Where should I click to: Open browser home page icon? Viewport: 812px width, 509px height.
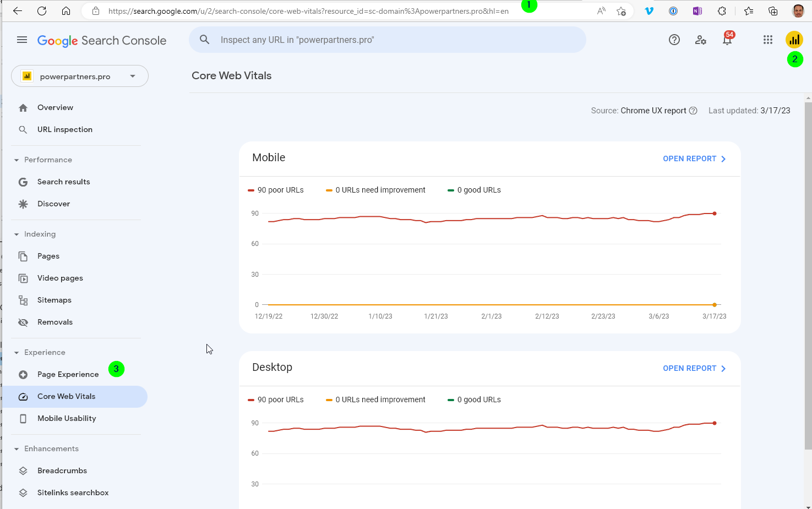pyautogui.click(x=66, y=11)
